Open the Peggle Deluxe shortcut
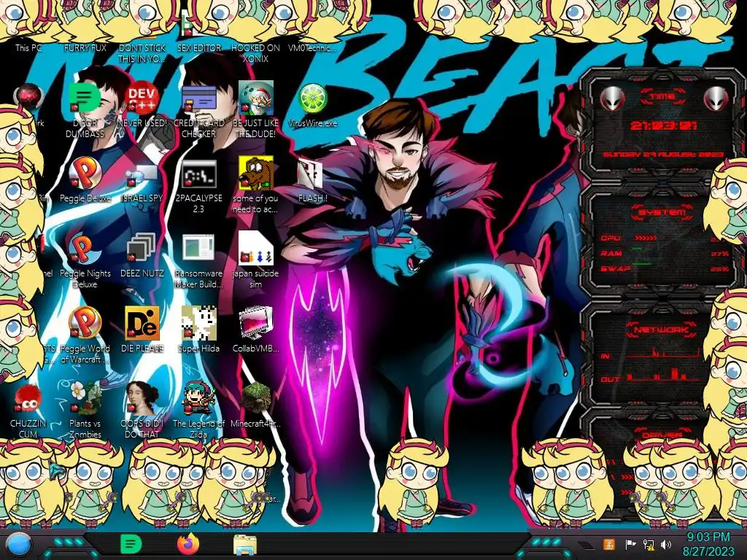The image size is (747, 560). point(85,174)
